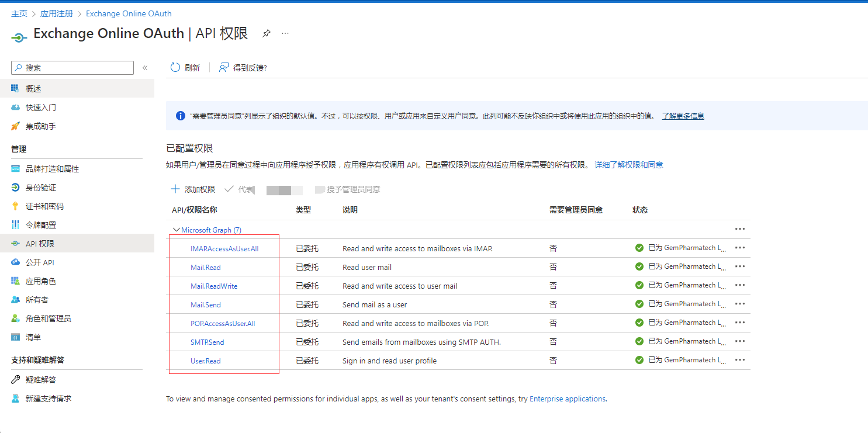This screenshot has width=868, height=433.
Task: Click the 状态 column header
Action: pyautogui.click(x=640, y=210)
